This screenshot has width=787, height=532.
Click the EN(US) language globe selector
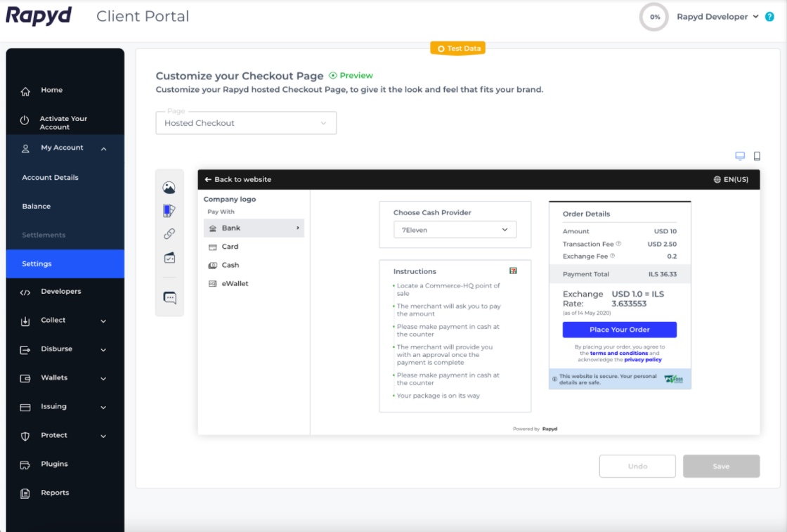click(x=731, y=180)
